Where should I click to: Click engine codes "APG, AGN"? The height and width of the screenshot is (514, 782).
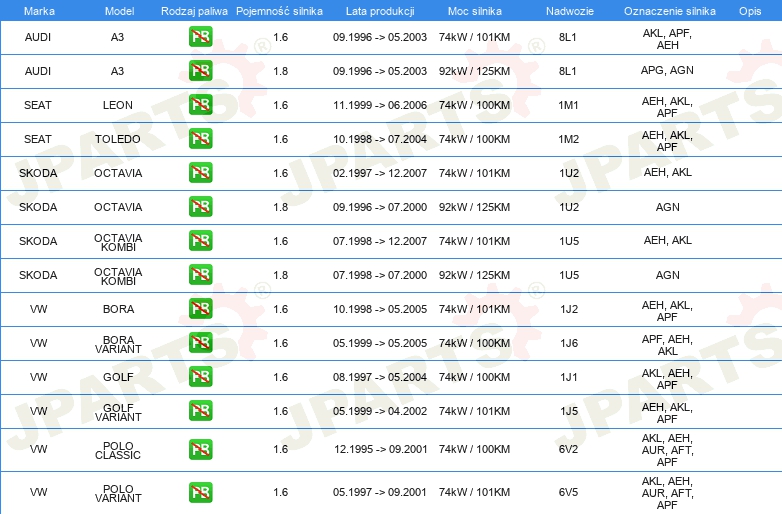(667, 70)
